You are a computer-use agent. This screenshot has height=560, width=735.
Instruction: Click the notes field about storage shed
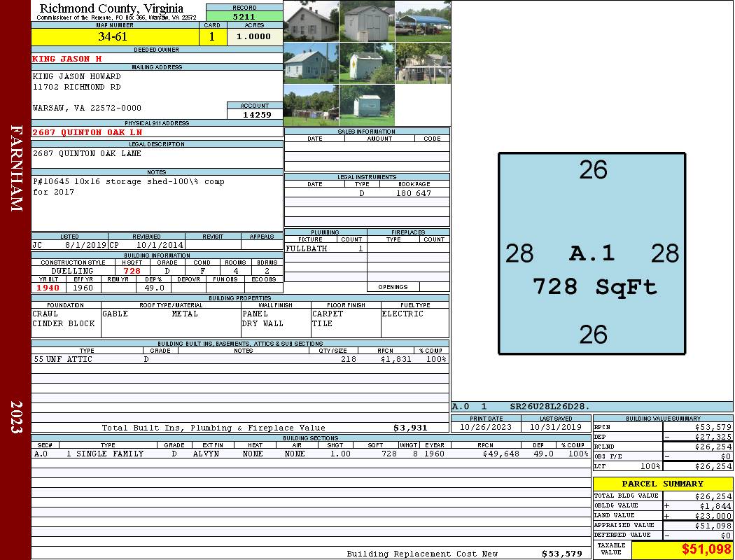click(x=157, y=203)
